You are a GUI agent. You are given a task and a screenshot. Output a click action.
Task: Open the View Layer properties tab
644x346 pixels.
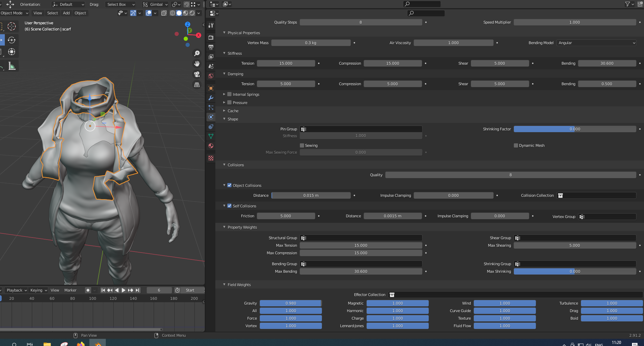[211, 56]
